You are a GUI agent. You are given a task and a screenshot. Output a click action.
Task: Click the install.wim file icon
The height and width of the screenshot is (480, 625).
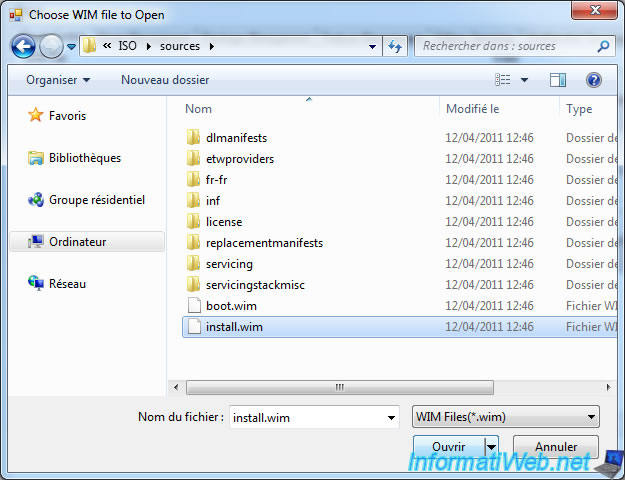[194, 327]
